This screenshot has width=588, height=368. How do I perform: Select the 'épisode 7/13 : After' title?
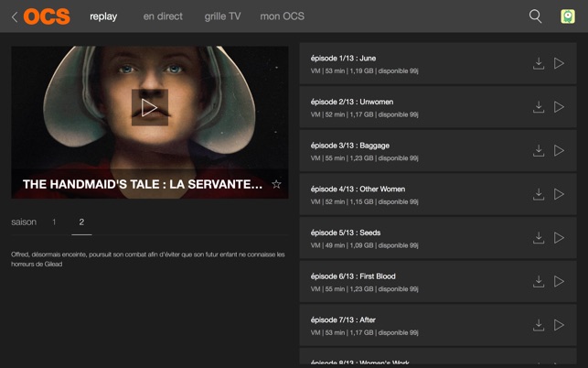[343, 319]
